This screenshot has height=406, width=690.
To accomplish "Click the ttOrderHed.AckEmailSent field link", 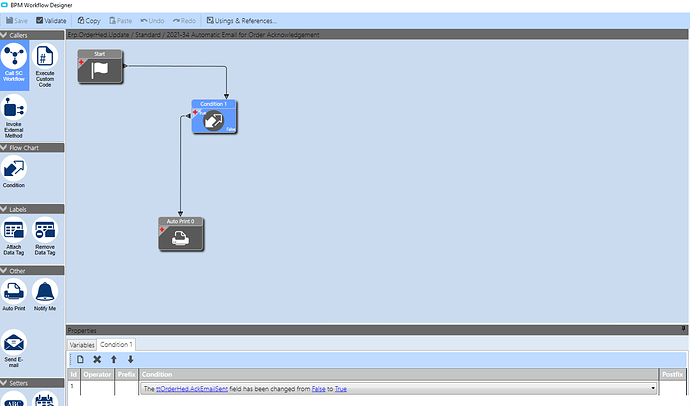I will pyautogui.click(x=191, y=389).
